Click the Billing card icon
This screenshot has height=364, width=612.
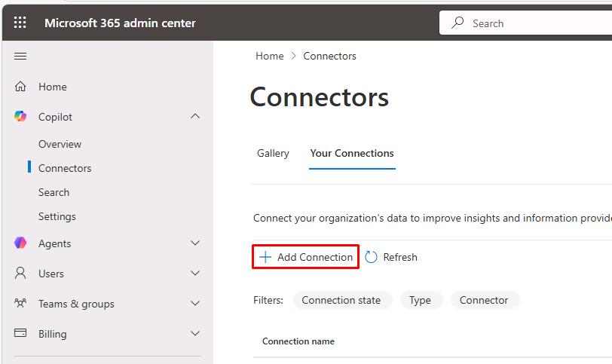pyautogui.click(x=20, y=333)
